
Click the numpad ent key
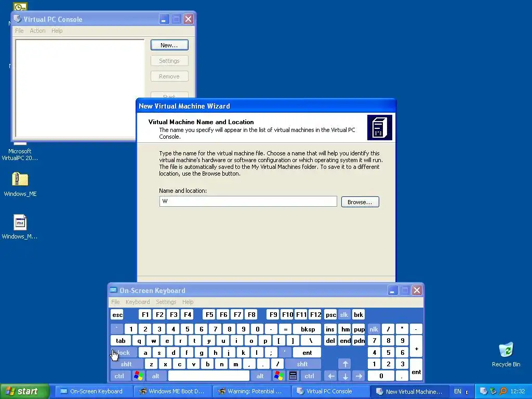416,370
